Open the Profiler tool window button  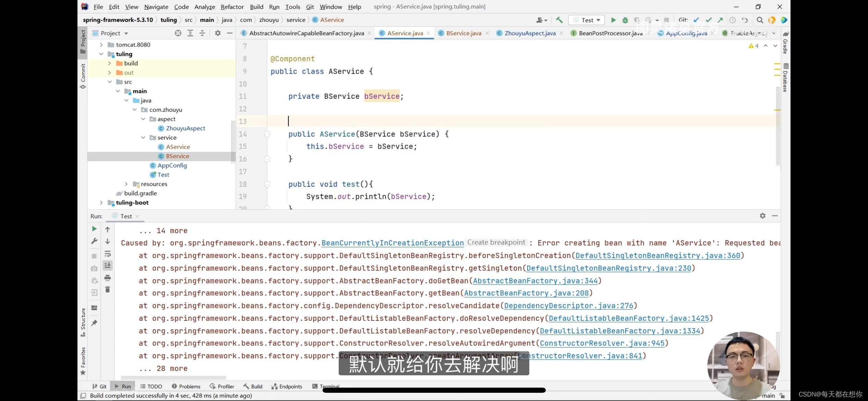[x=222, y=386]
